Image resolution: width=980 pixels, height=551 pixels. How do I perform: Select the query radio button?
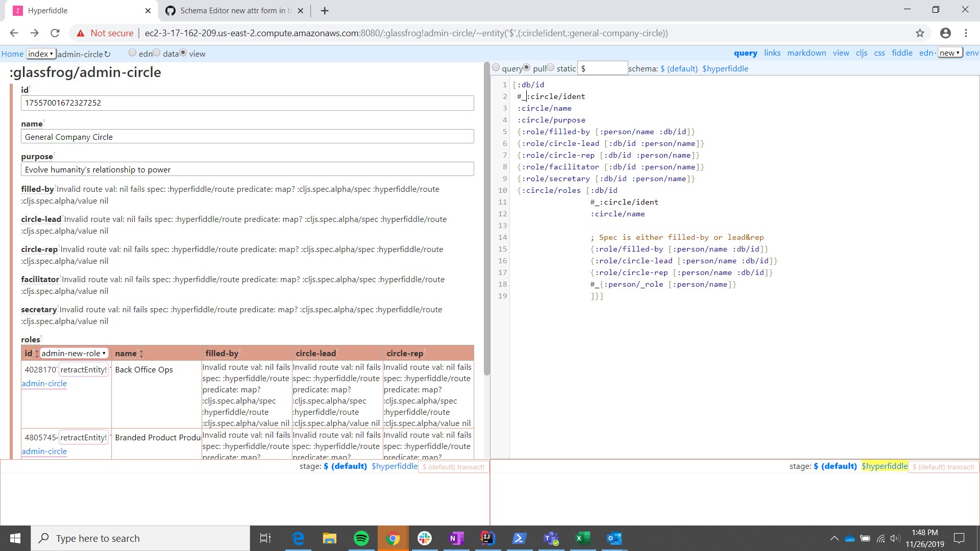(496, 67)
